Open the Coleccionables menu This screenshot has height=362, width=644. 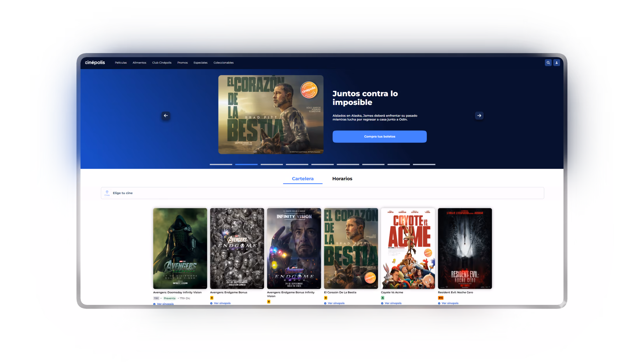point(223,63)
